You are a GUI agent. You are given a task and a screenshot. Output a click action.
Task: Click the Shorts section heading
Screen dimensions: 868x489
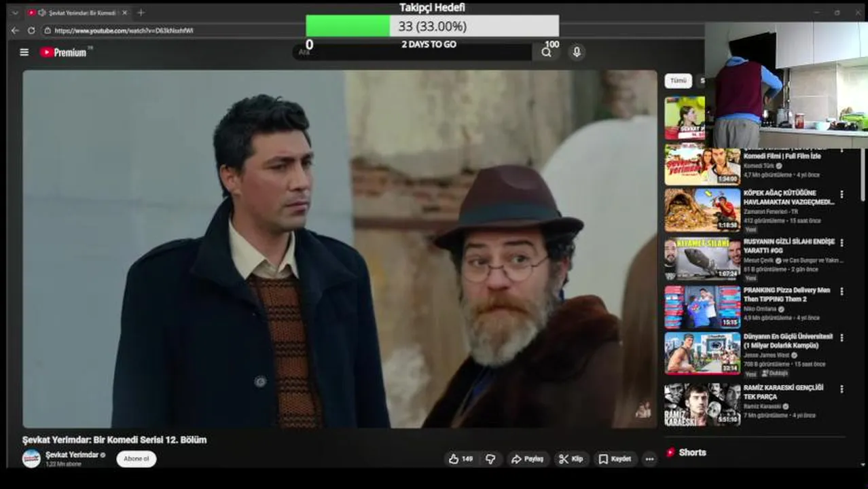[x=692, y=452]
